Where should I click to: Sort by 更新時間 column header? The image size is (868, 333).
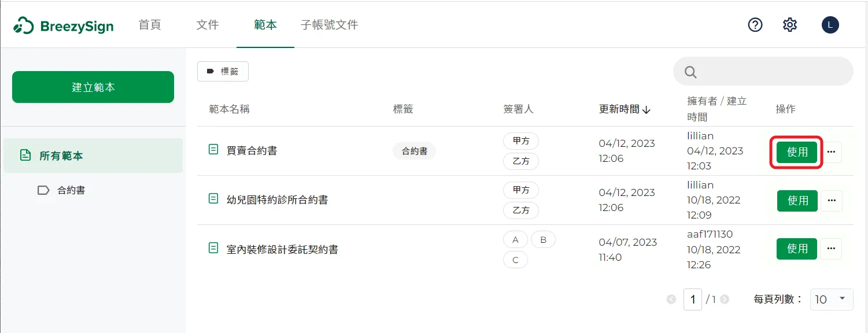click(x=625, y=109)
